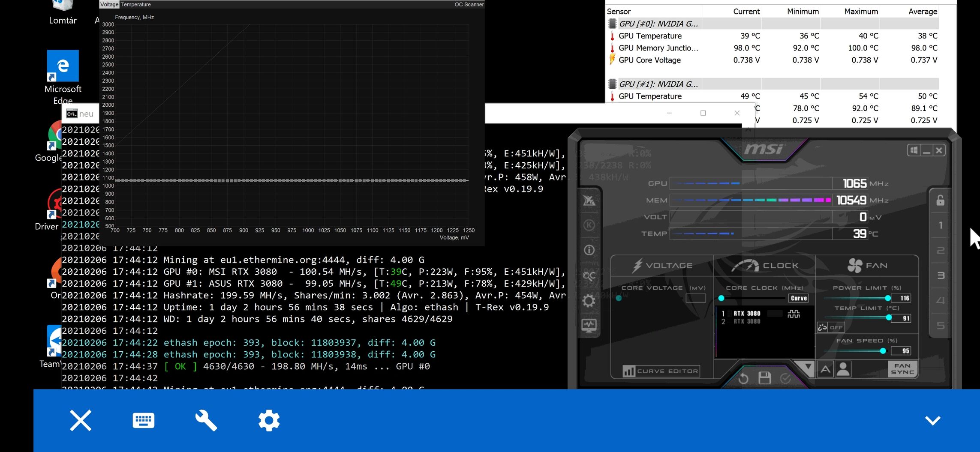
Task: Close remote session with X icon
Action: 81,420
